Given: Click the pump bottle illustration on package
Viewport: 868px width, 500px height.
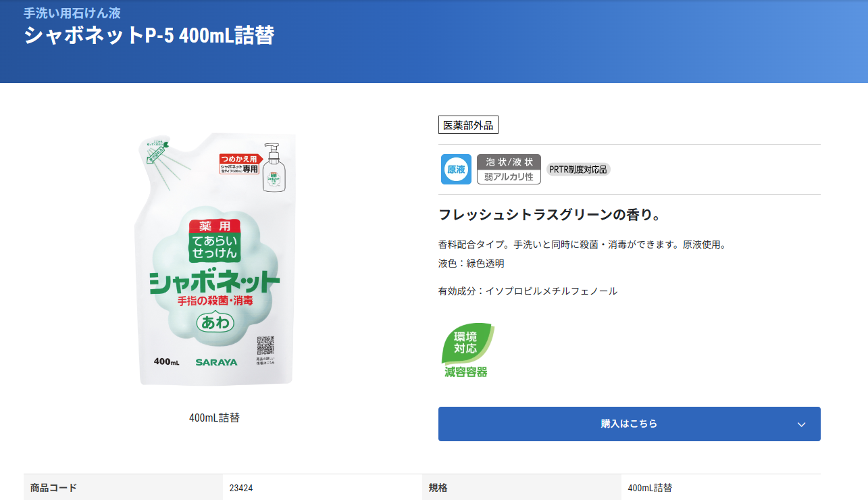Looking at the screenshot, I should pyautogui.click(x=274, y=170).
